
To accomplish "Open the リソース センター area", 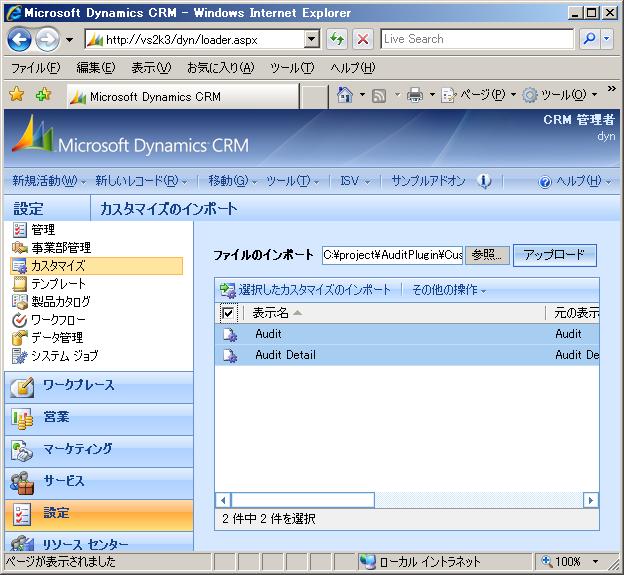I will point(99,542).
